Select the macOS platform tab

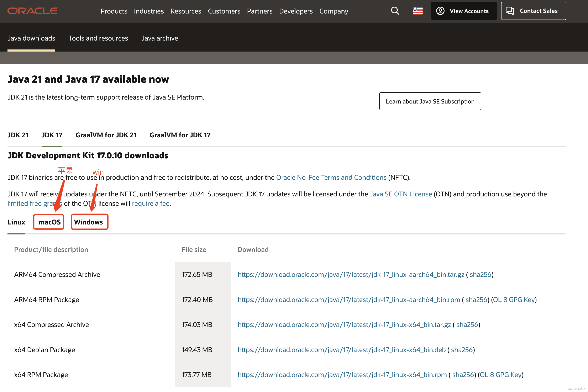[x=49, y=222]
